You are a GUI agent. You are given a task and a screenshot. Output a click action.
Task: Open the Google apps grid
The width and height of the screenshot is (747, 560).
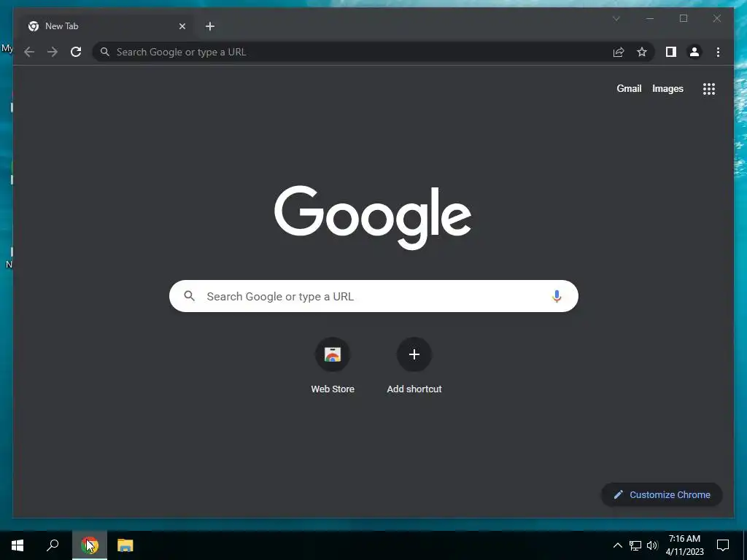709,88
